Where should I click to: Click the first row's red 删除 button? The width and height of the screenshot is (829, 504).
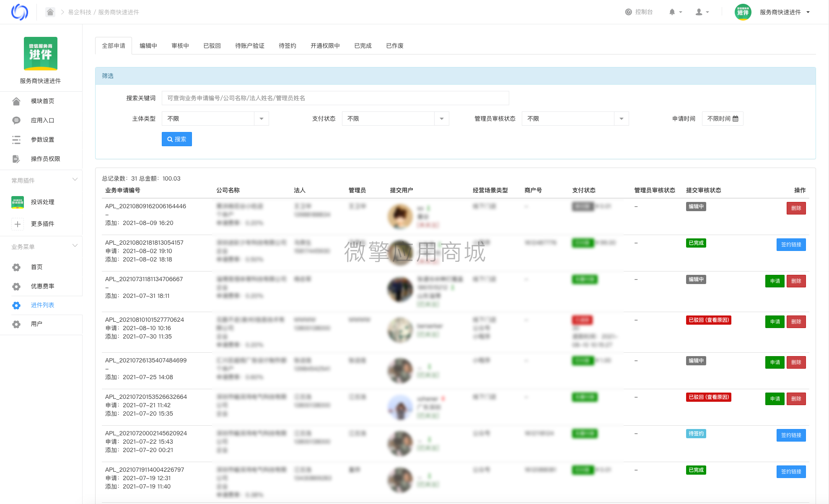(796, 208)
